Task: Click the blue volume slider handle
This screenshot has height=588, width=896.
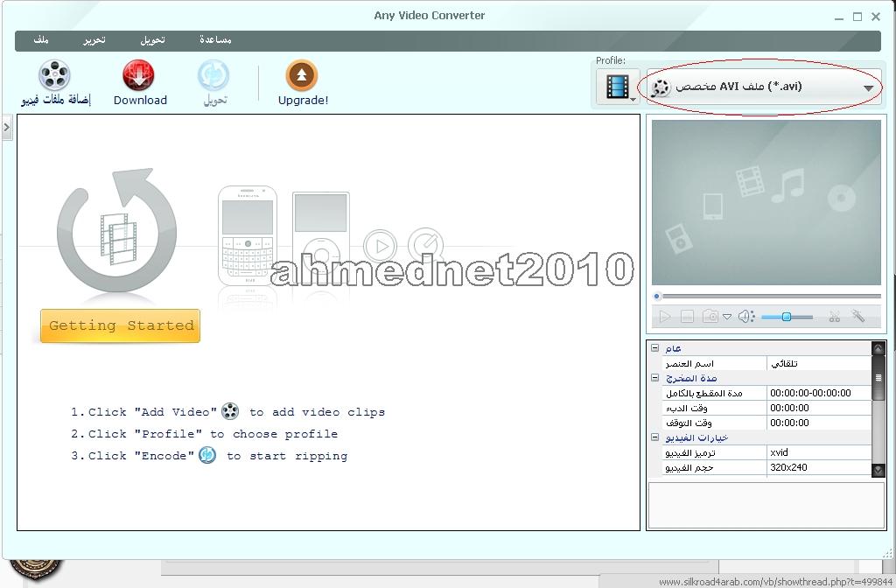Action: (x=787, y=317)
